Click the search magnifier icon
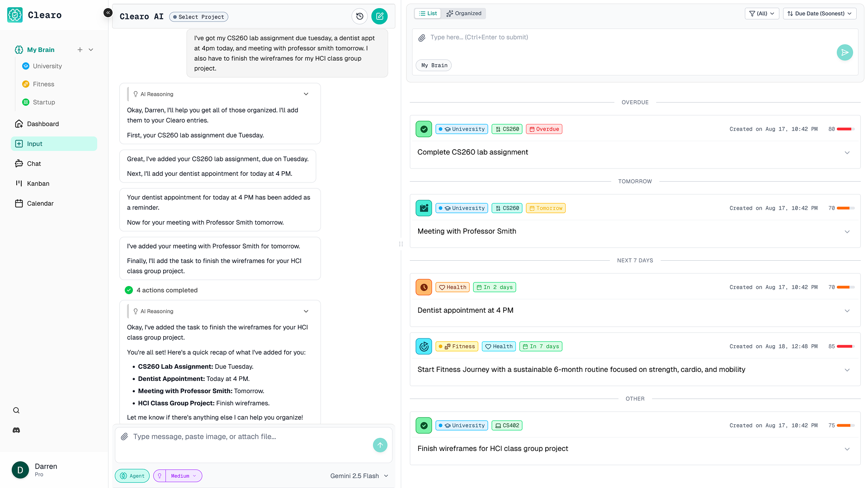Image resolution: width=868 pixels, height=488 pixels. (16, 410)
